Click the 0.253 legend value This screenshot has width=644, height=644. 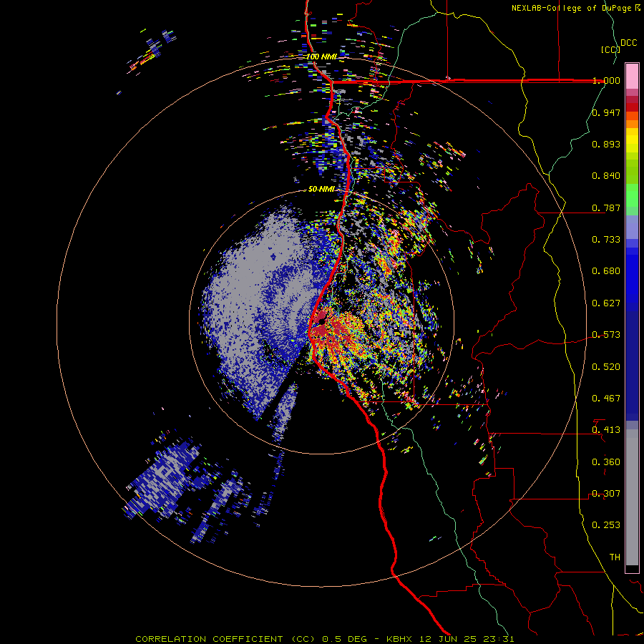606,525
